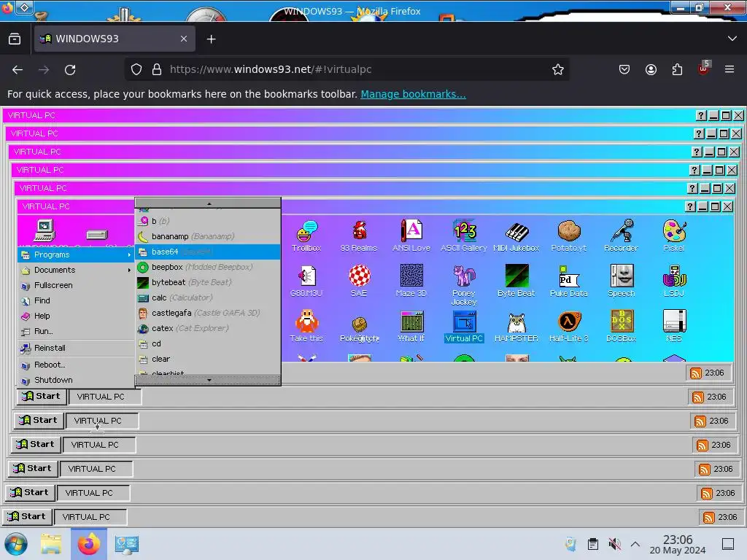
Task: Choose Fullscreen from the Start menu
Action: click(x=76, y=285)
